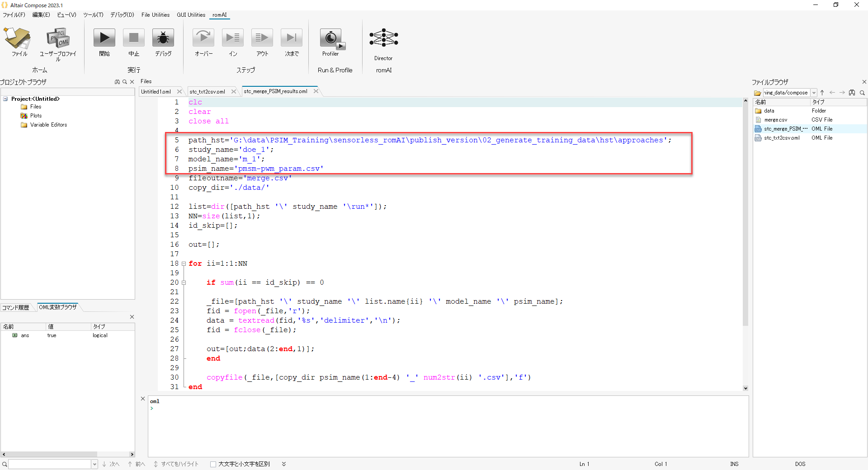
Task: Select the Files folder in project tree
Action: point(31,107)
